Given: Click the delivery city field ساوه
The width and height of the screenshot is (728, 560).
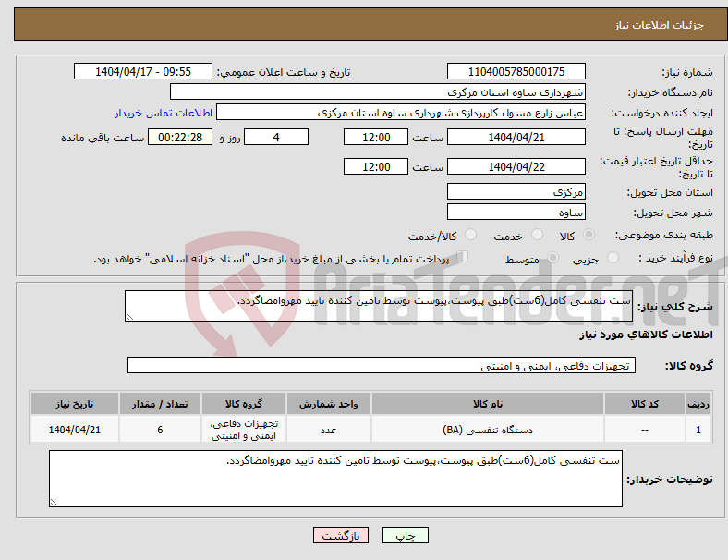Looking at the screenshot, I should click(x=516, y=212).
